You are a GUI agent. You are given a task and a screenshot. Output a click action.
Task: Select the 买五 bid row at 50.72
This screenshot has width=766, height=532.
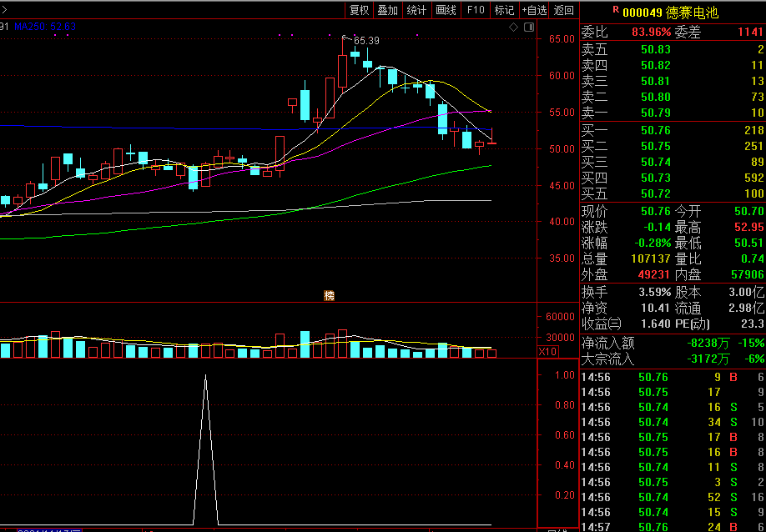coord(673,193)
